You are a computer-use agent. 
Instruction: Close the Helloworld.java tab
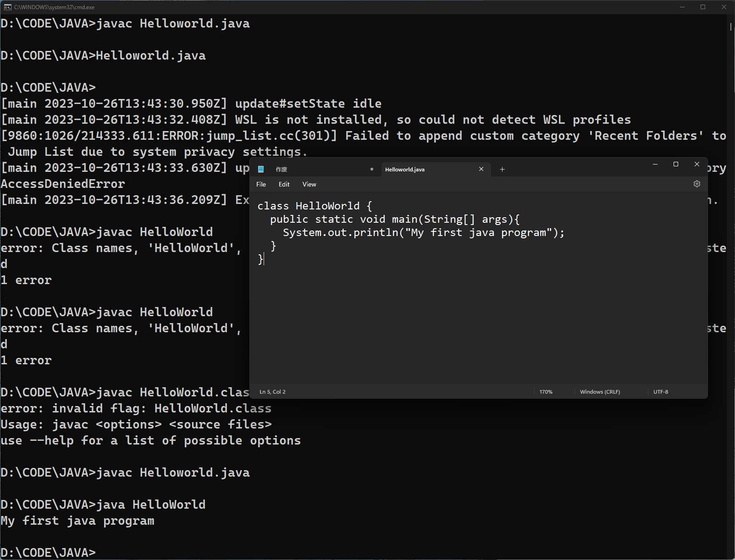[481, 169]
